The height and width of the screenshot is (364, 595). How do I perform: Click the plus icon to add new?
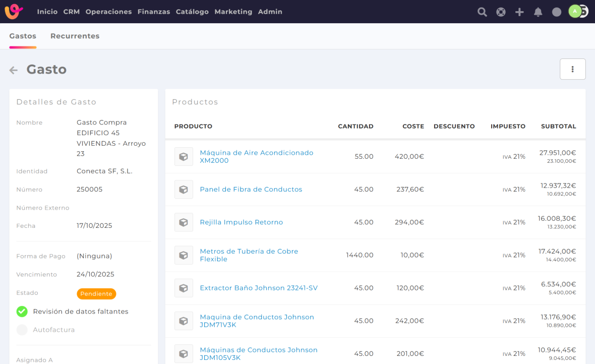click(519, 12)
